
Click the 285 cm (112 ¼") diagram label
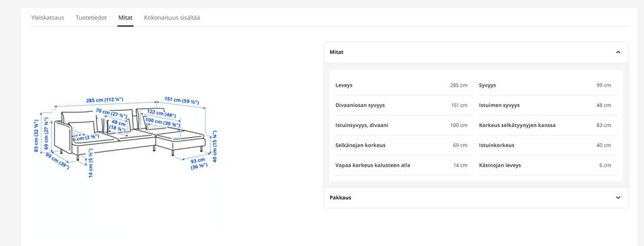point(105,100)
